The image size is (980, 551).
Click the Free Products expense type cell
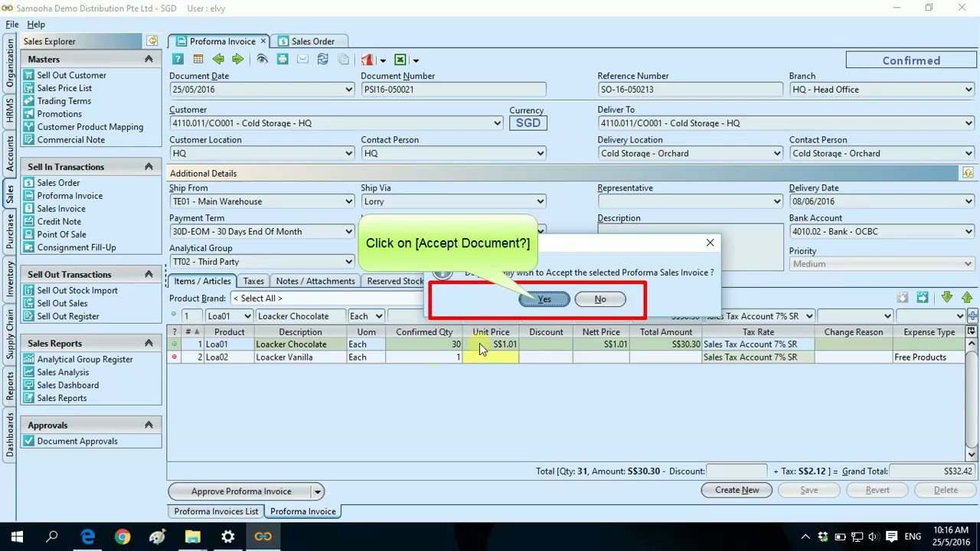(929, 357)
